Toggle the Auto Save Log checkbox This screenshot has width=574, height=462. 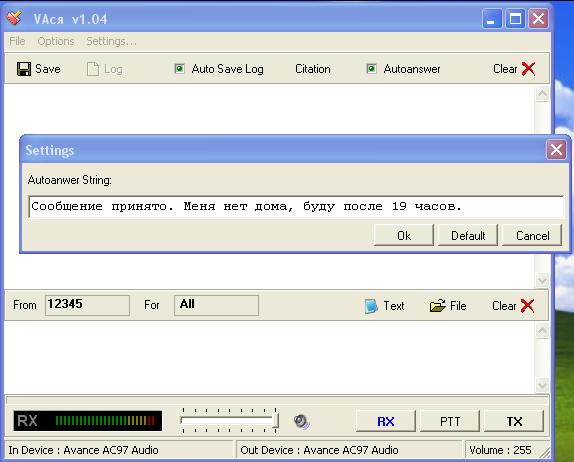pos(179,68)
